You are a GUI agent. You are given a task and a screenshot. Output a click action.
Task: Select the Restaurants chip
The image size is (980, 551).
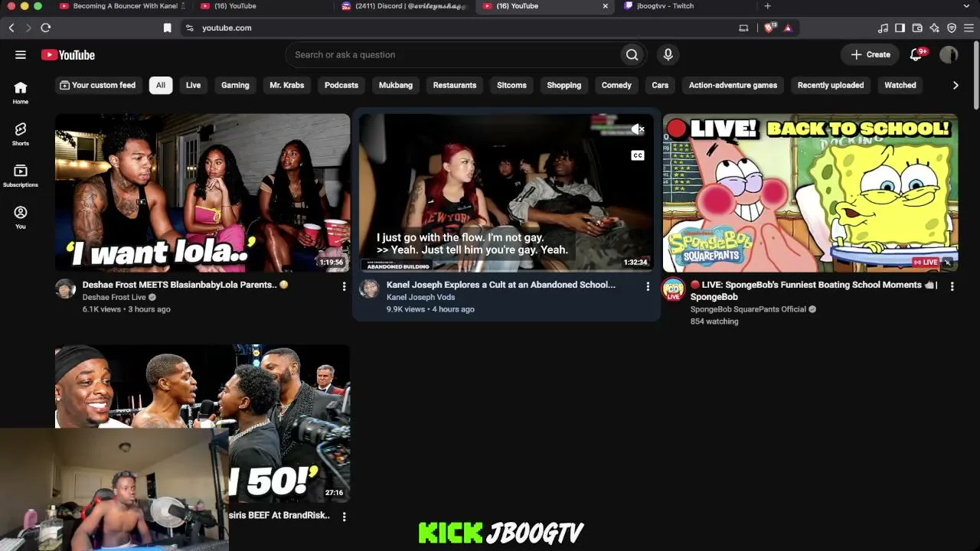coord(455,85)
